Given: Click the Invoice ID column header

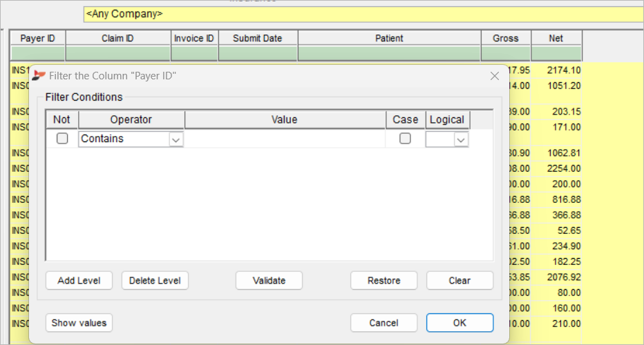Looking at the screenshot, I should (x=194, y=38).
